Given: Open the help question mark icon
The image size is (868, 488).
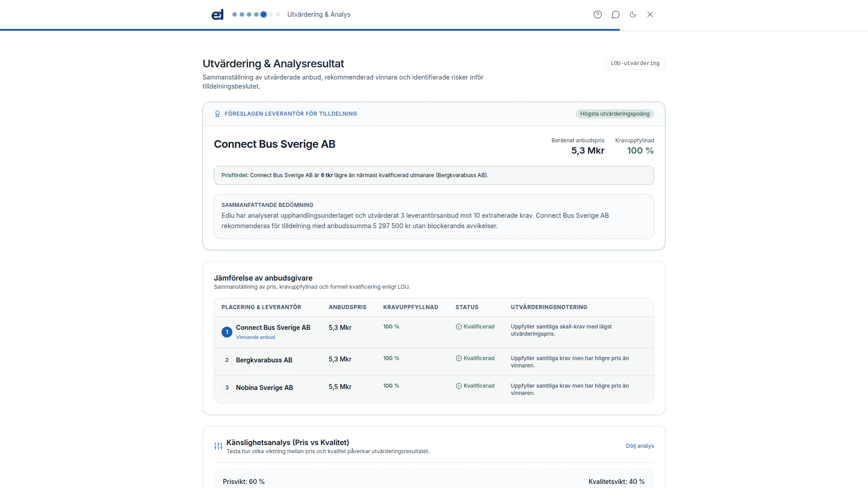Looking at the screenshot, I should [598, 14].
